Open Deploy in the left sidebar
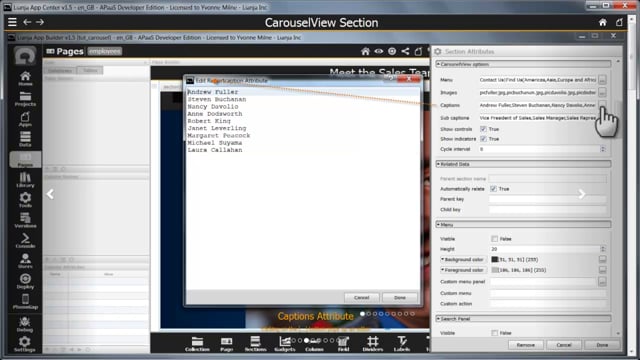The image size is (640, 360). coord(25,281)
